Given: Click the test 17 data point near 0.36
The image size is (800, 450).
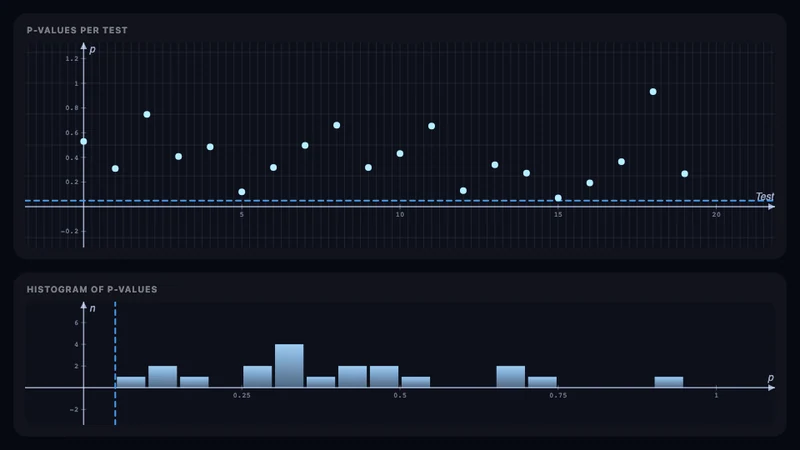Looking at the screenshot, I should 621,162.
